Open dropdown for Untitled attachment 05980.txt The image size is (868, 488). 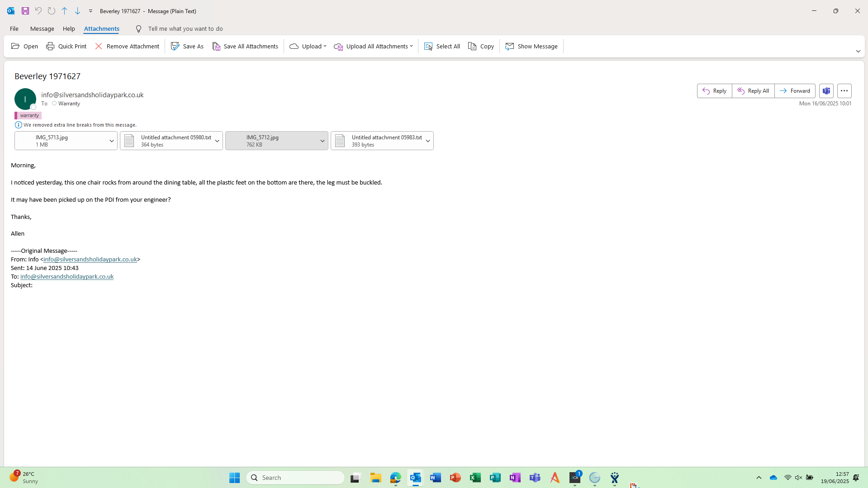(217, 141)
